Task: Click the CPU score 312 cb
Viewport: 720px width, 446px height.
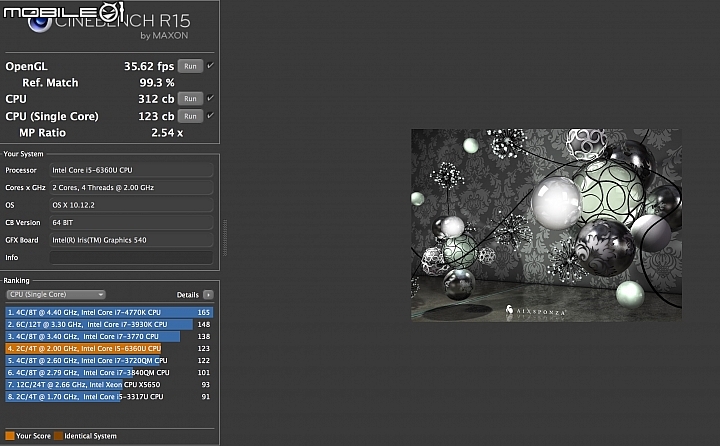Action: pos(156,99)
